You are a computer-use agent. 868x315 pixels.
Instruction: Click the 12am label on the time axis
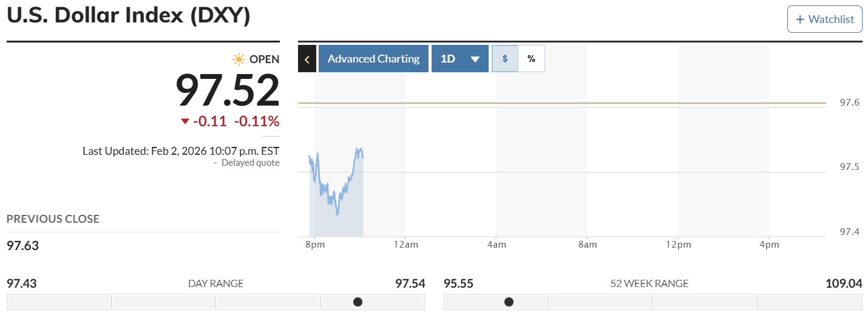click(405, 245)
